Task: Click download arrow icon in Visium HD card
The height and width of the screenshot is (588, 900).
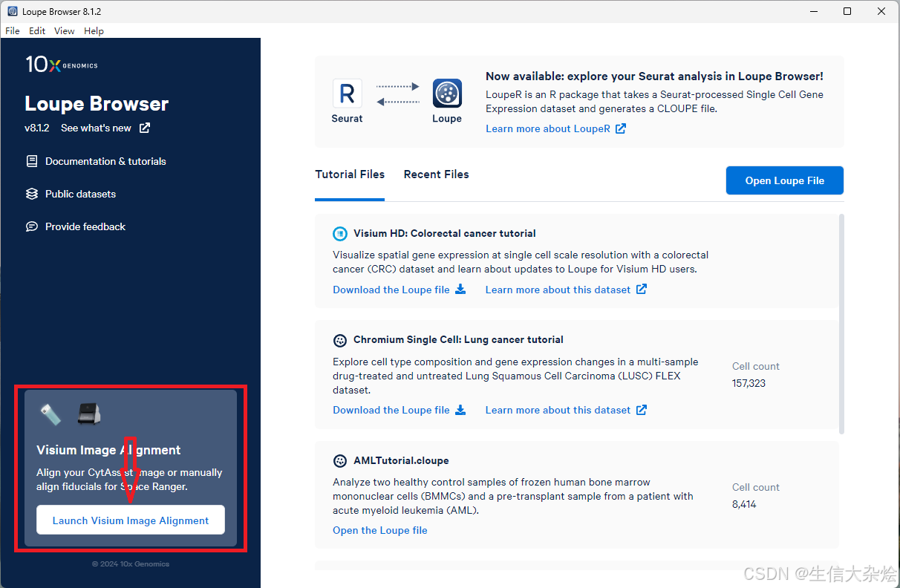Action: point(460,289)
